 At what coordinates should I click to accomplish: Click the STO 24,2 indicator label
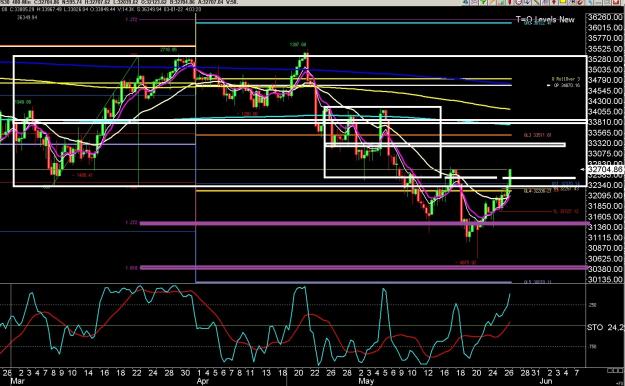tap(605, 327)
